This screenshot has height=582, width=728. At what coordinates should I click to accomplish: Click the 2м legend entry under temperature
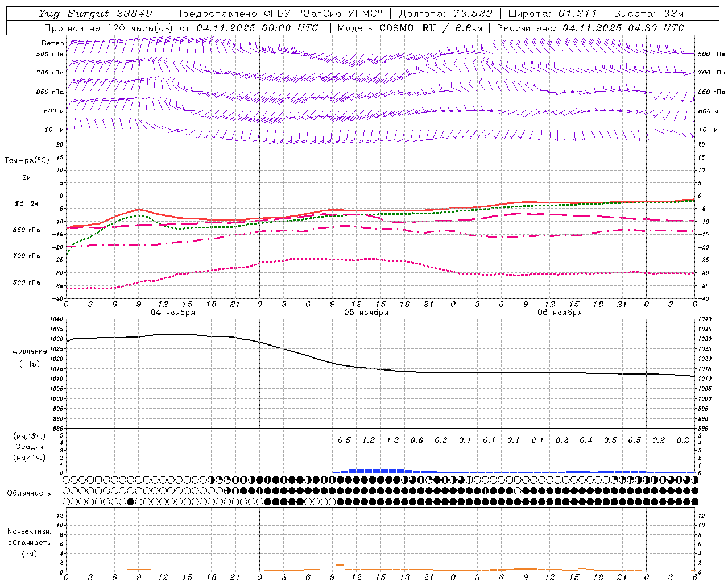27,178
